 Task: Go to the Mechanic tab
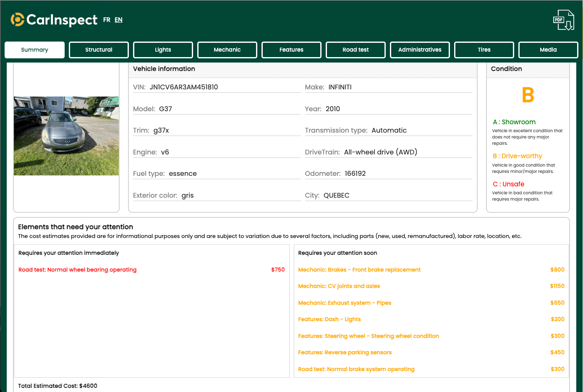[227, 50]
